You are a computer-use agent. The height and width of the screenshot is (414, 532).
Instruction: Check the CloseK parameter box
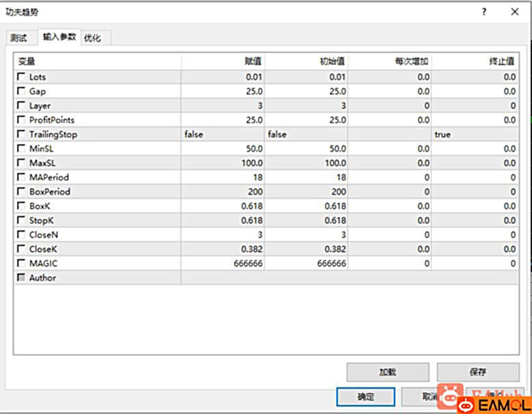pyautogui.click(x=21, y=249)
